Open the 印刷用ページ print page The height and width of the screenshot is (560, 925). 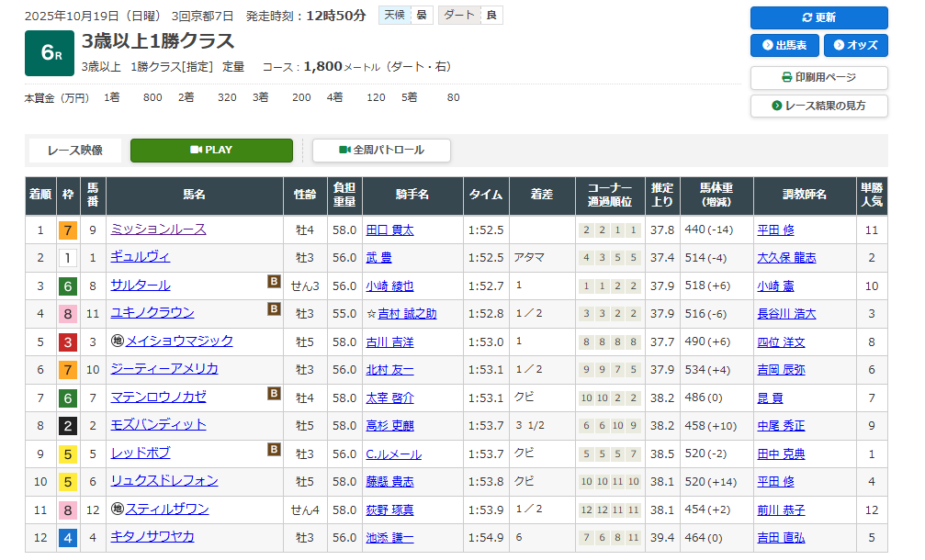pos(818,78)
